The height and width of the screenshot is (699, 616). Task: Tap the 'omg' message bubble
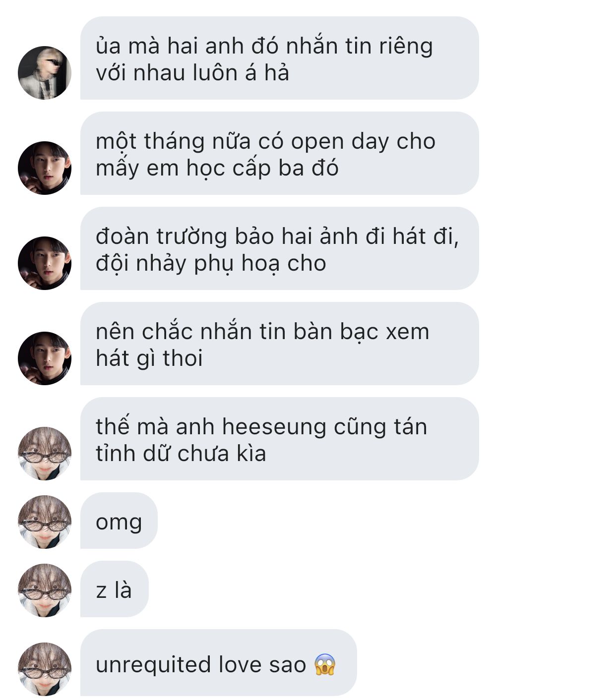coord(119,521)
